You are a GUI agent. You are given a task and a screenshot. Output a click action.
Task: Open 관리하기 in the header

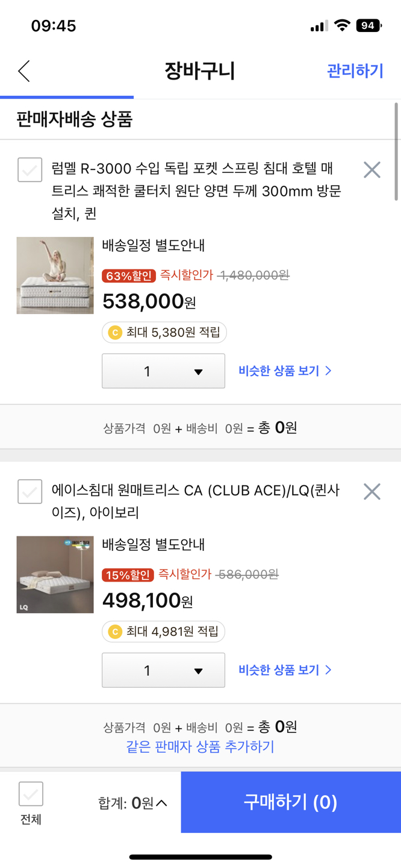tap(355, 71)
